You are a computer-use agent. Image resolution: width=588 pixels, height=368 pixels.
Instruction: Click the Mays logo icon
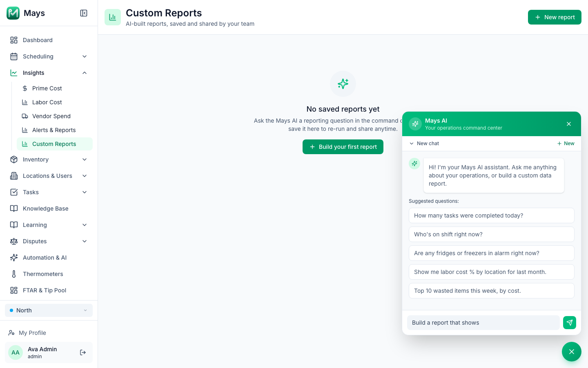(13, 13)
